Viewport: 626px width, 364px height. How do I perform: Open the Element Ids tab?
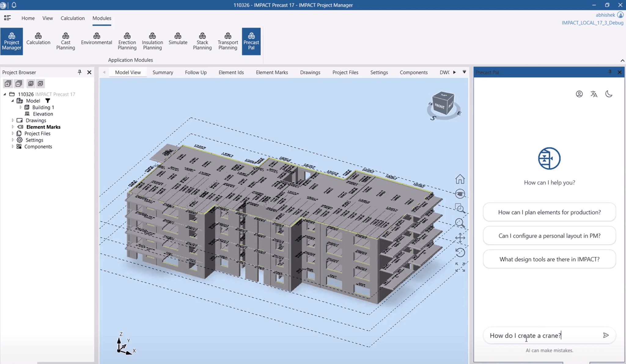[x=231, y=72]
